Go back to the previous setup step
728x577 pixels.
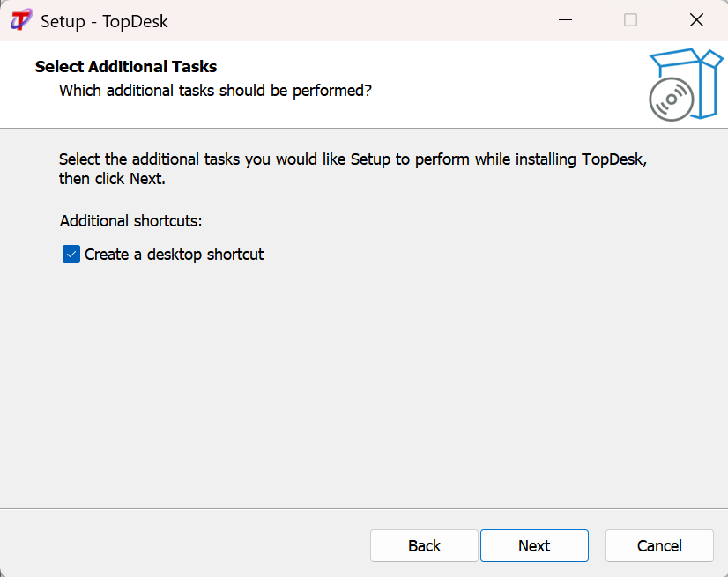424,546
